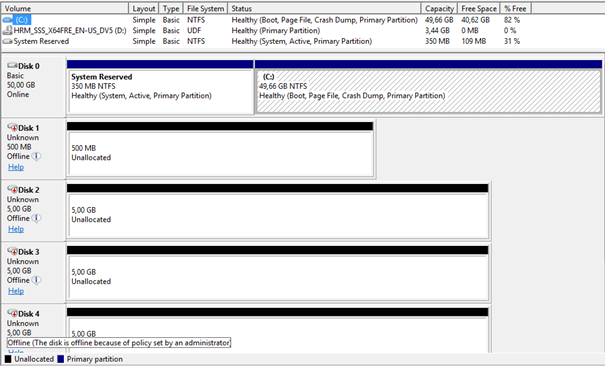Viewport: 605px width, 366px height.
Task: Click the 109 MB free space cell
Action: point(473,41)
